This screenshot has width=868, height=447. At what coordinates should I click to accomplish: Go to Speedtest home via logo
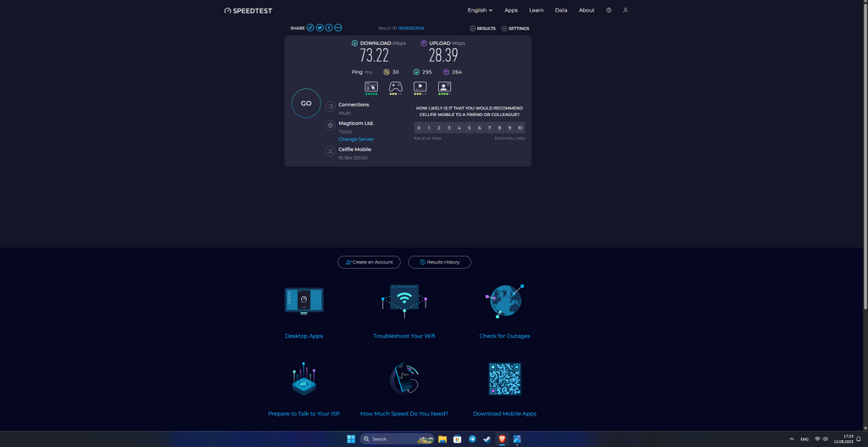(x=248, y=10)
